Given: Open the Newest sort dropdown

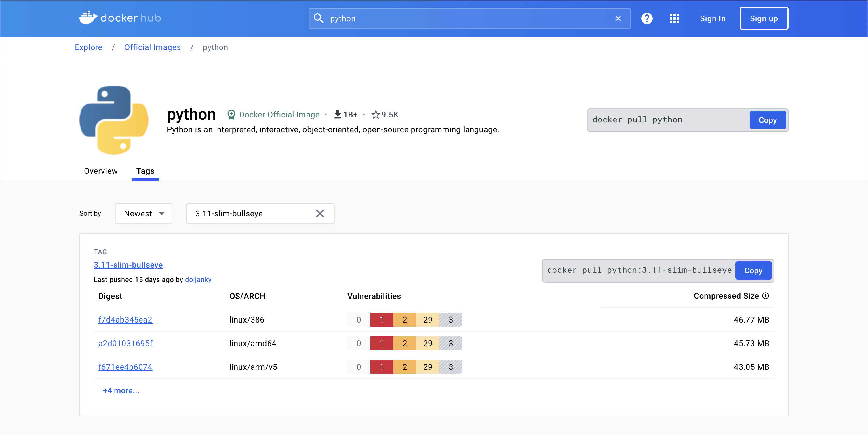Looking at the screenshot, I should 144,213.
